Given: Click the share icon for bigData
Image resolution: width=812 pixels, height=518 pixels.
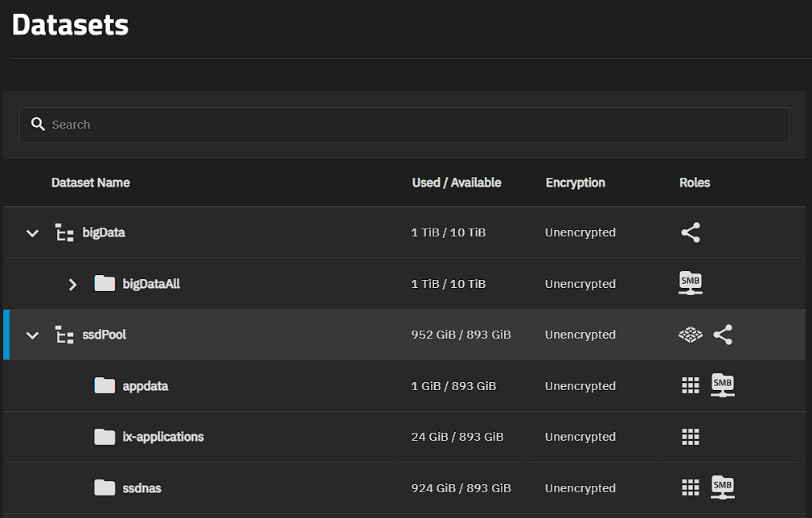Looking at the screenshot, I should pos(691,232).
